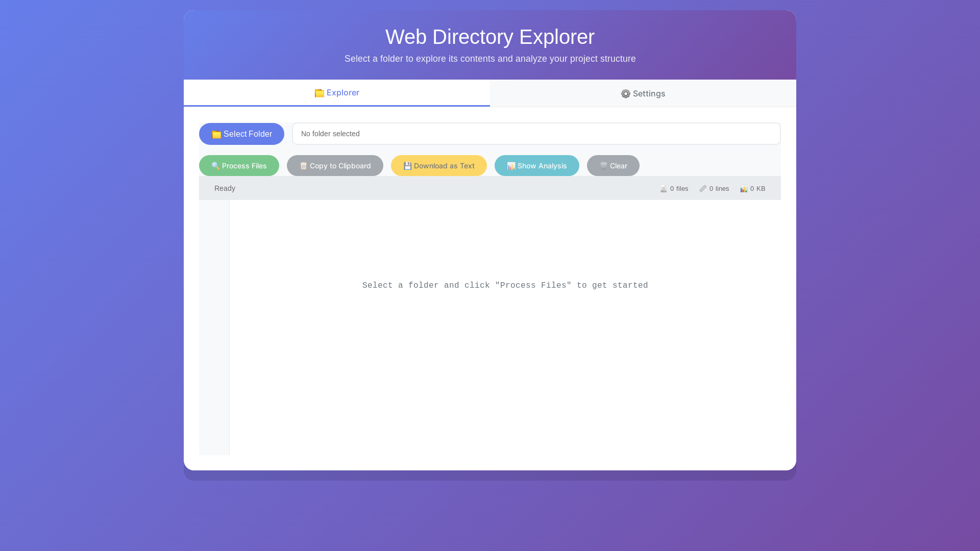Switch to the Explorer tab

click(x=337, y=93)
